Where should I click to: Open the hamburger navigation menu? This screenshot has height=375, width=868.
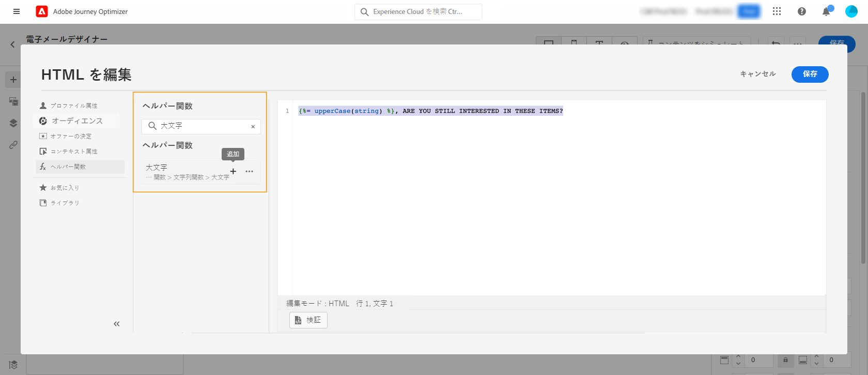click(x=17, y=11)
